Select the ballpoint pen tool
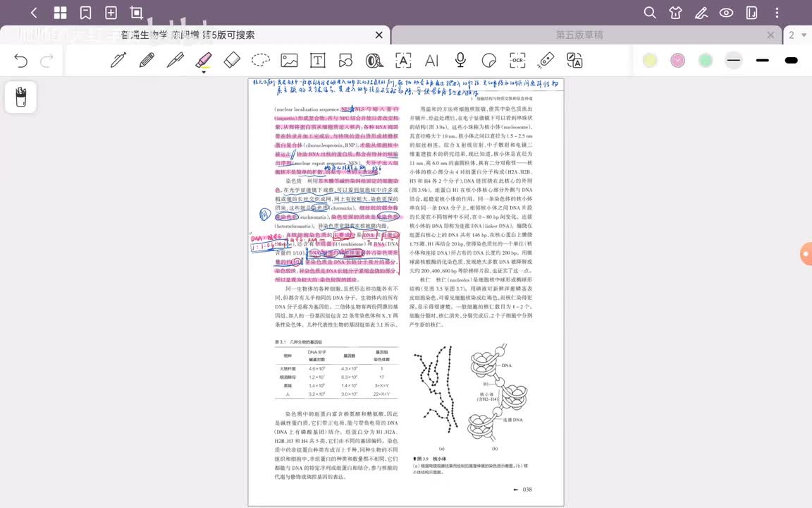 click(175, 60)
